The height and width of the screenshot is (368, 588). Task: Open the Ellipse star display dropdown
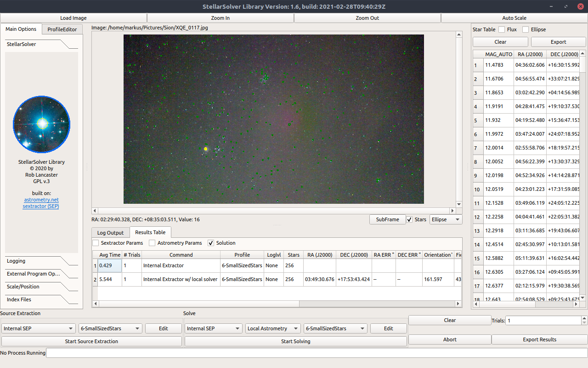pyautogui.click(x=446, y=219)
